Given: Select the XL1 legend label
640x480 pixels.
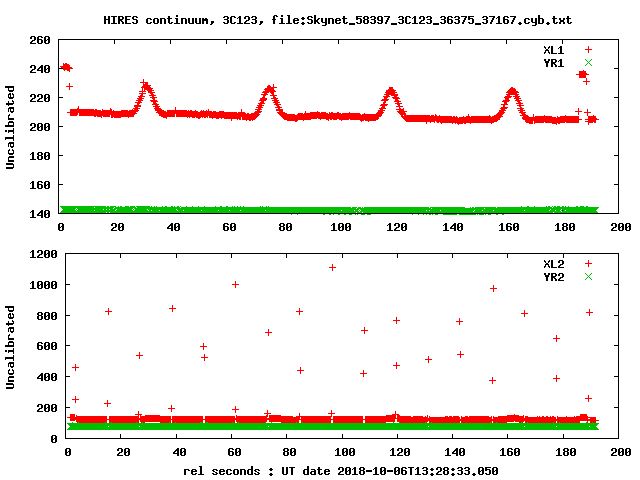Looking at the screenshot, I should [x=553, y=50].
